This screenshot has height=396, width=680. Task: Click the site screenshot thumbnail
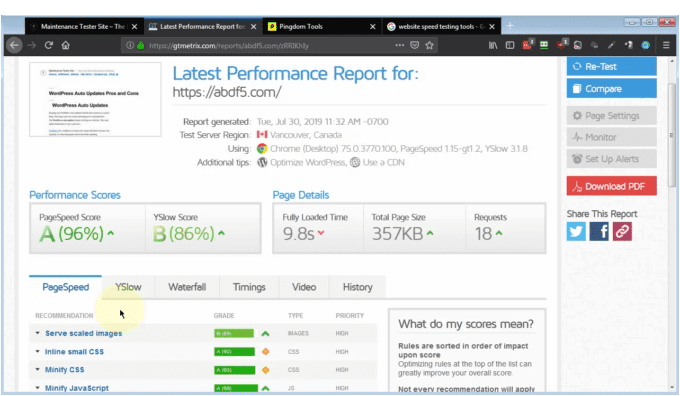click(95, 100)
